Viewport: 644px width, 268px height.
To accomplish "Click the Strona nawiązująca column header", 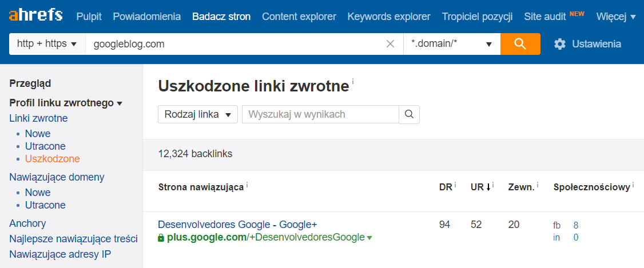I will coord(201,187).
